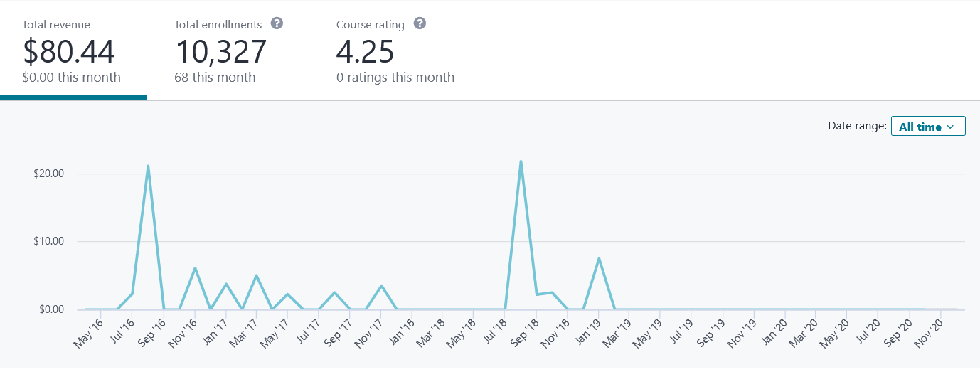This screenshot has width=980, height=372.
Task: Open the Total enrollments help icon
Action: [277, 23]
